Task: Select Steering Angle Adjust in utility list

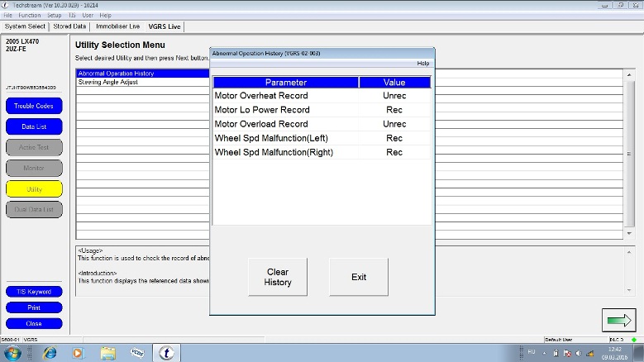Action: (x=107, y=82)
